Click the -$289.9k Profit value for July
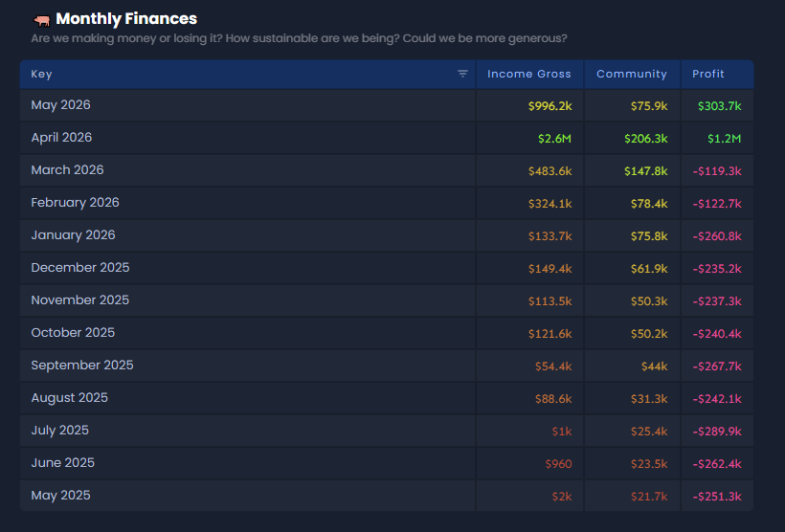Screen dimensions: 785x532 717,432
